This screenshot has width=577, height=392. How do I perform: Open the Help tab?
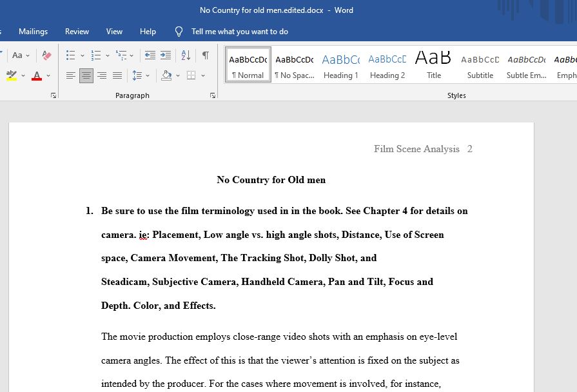pyautogui.click(x=148, y=32)
